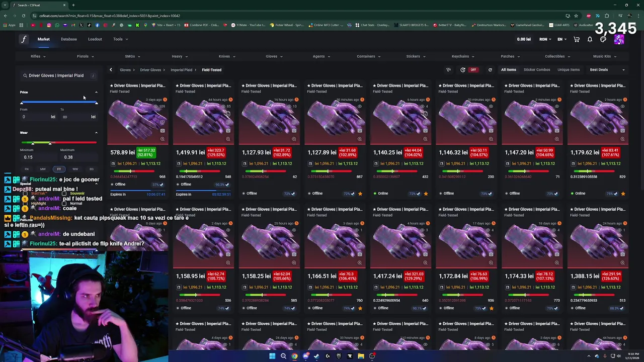Click the price-compare icon under 578.89 lei

point(113,163)
